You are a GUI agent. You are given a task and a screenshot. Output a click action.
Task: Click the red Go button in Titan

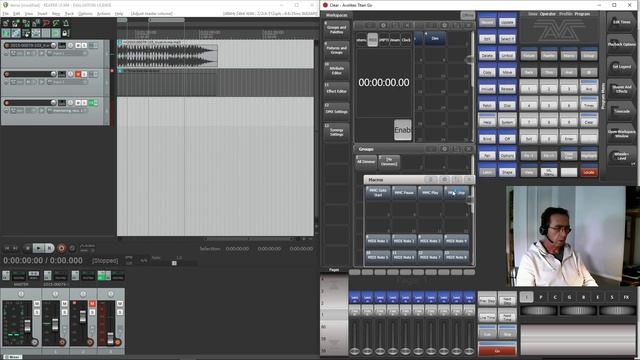497,350
